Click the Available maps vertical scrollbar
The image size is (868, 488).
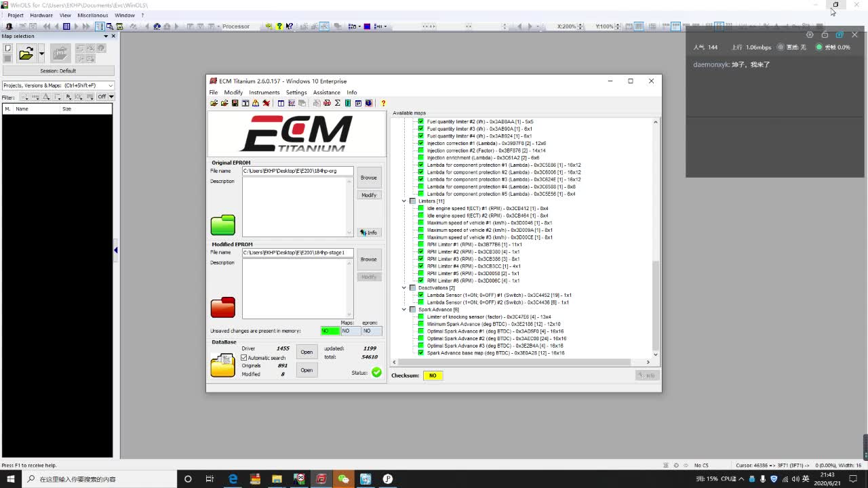[x=655, y=238]
